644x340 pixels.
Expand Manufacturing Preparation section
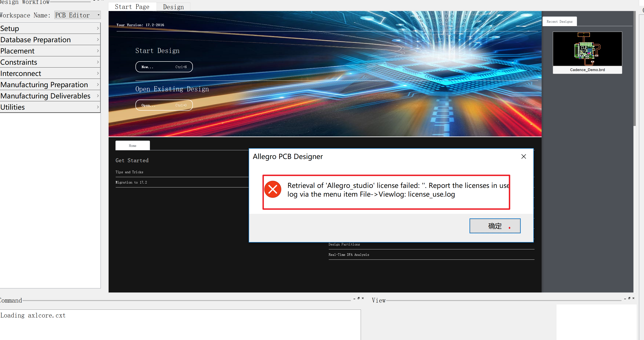coord(50,85)
